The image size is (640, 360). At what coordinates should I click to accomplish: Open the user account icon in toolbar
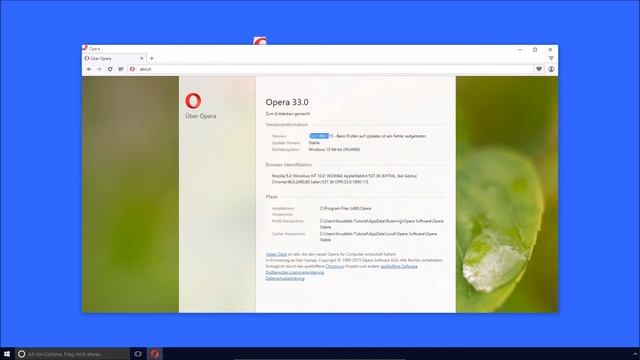(551, 69)
